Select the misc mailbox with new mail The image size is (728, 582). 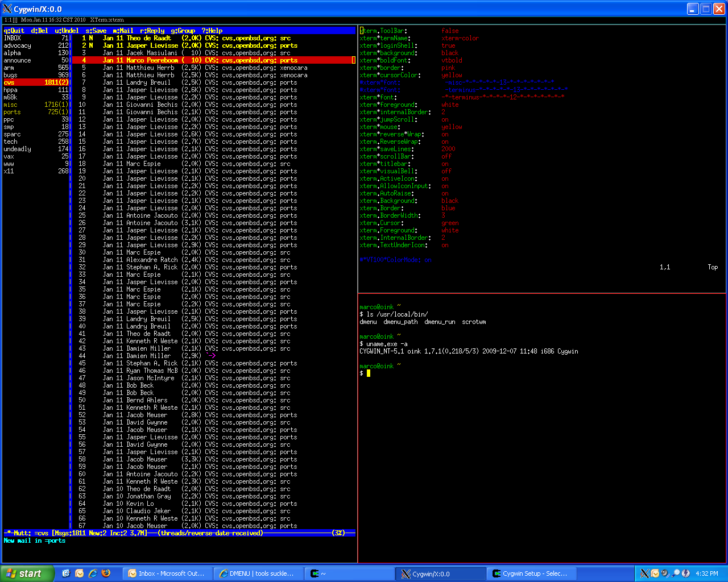[36, 105]
